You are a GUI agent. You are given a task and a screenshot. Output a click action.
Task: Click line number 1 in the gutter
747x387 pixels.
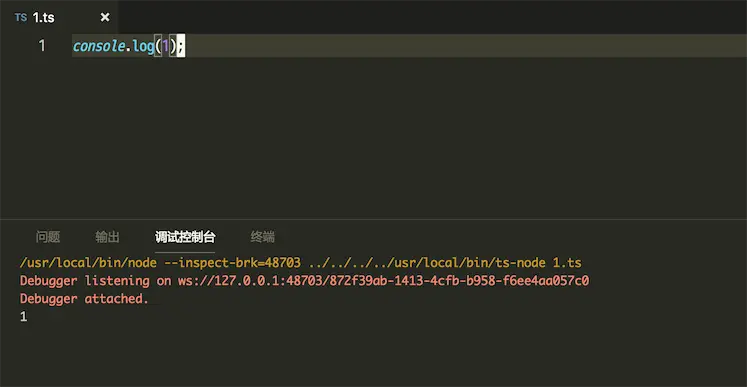[42, 46]
